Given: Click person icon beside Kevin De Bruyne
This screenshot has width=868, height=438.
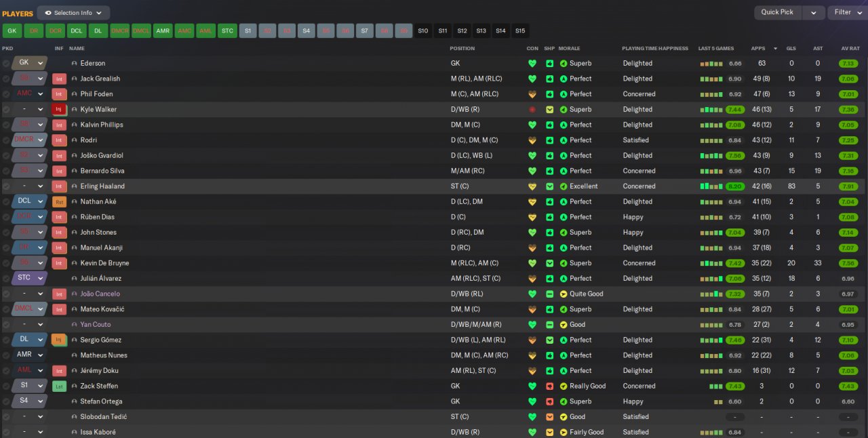Looking at the screenshot, I should [75, 263].
